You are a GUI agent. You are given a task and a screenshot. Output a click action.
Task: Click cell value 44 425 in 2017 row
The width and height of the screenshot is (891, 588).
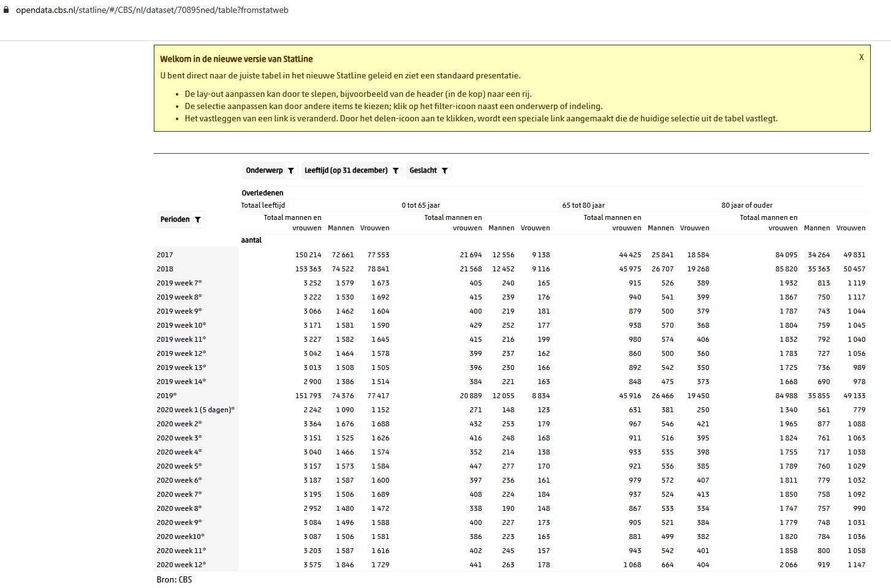pos(631,255)
